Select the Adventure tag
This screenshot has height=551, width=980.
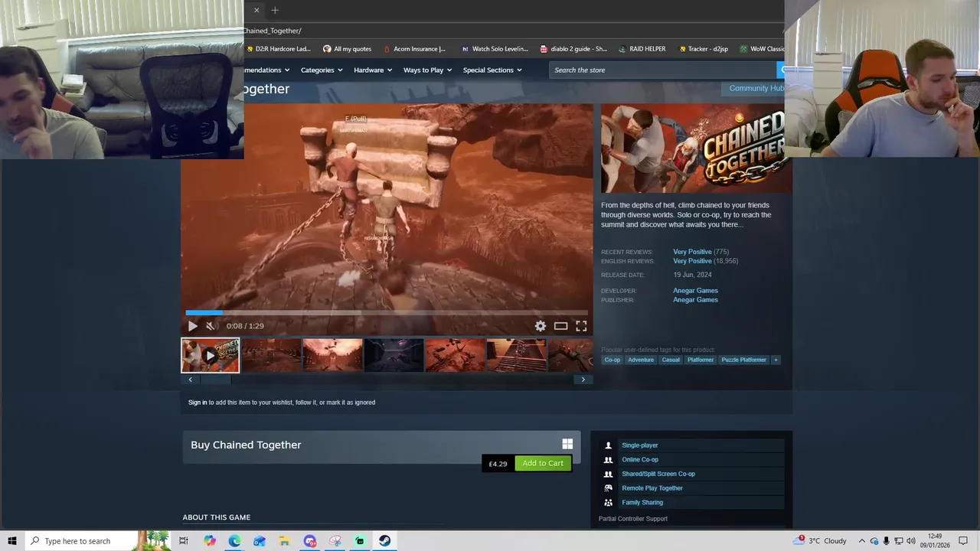point(641,360)
